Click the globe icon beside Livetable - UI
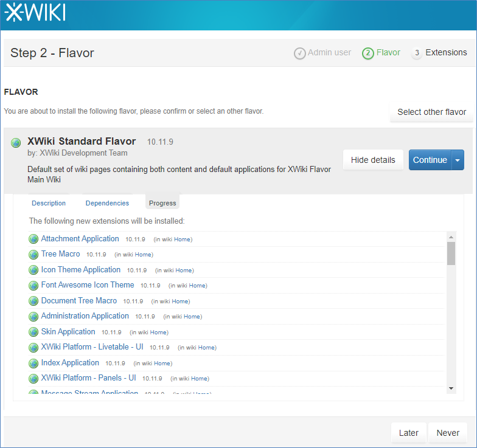Screen dimensions: 477x448 33,348
